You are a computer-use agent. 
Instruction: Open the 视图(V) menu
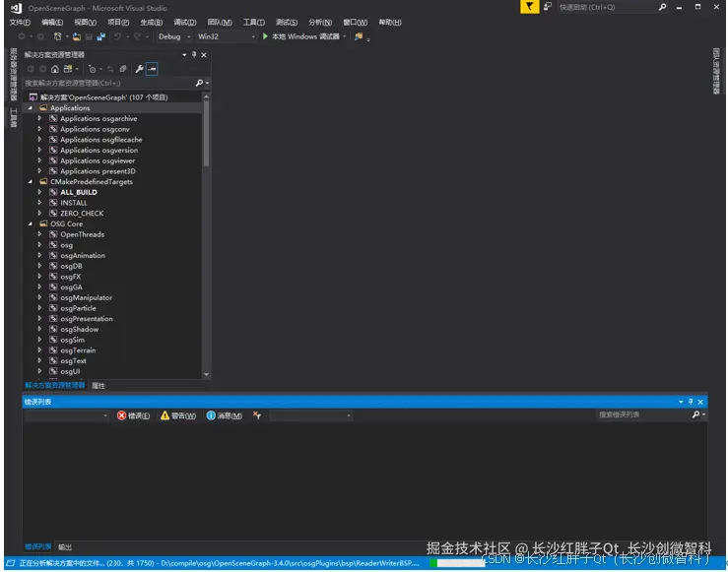[x=85, y=23]
